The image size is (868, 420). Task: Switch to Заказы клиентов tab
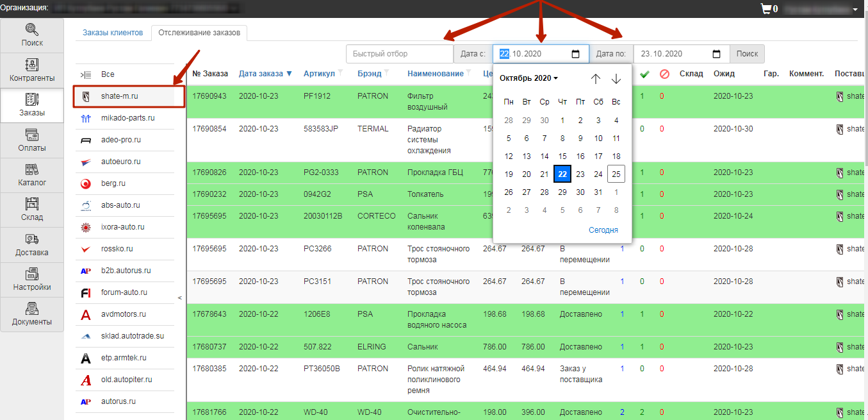coord(113,33)
